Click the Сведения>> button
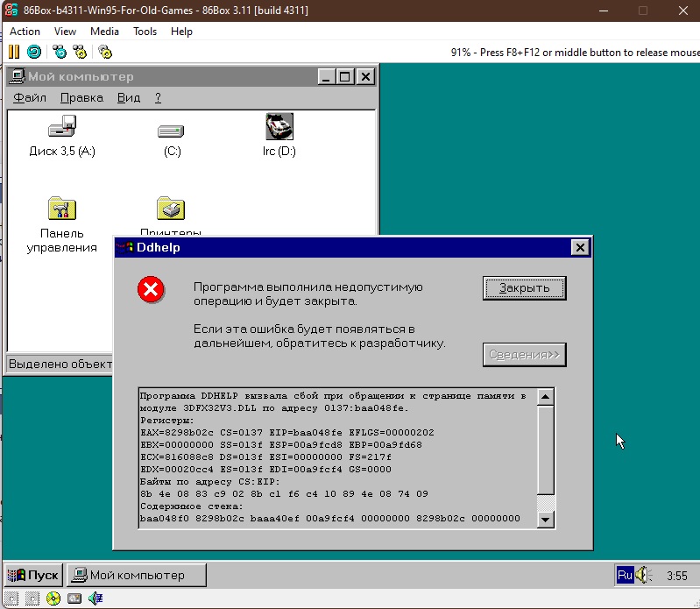The width and height of the screenshot is (700, 609). (x=525, y=355)
